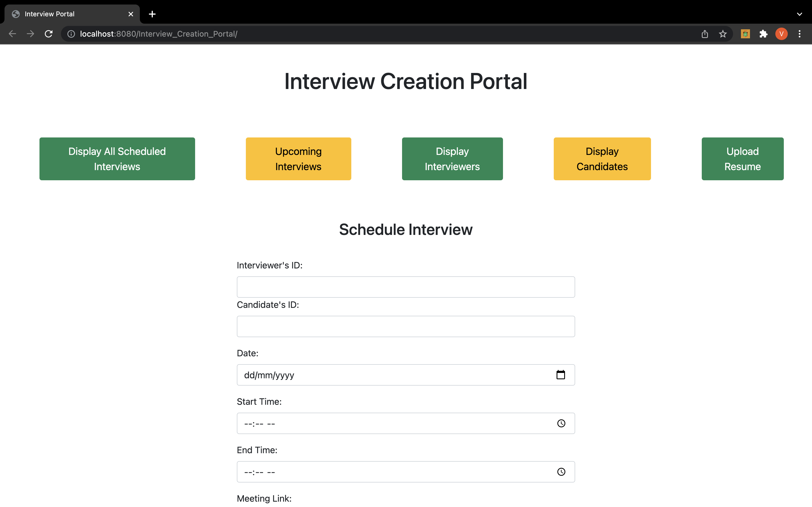Open a new browser tab
The width and height of the screenshot is (812, 507).
pyautogui.click(x=152, y=14)
